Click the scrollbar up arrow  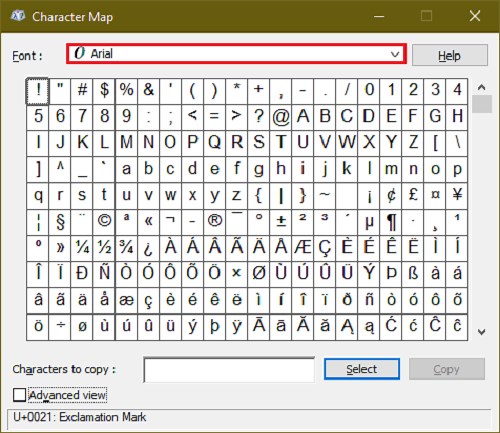(481, 87)
